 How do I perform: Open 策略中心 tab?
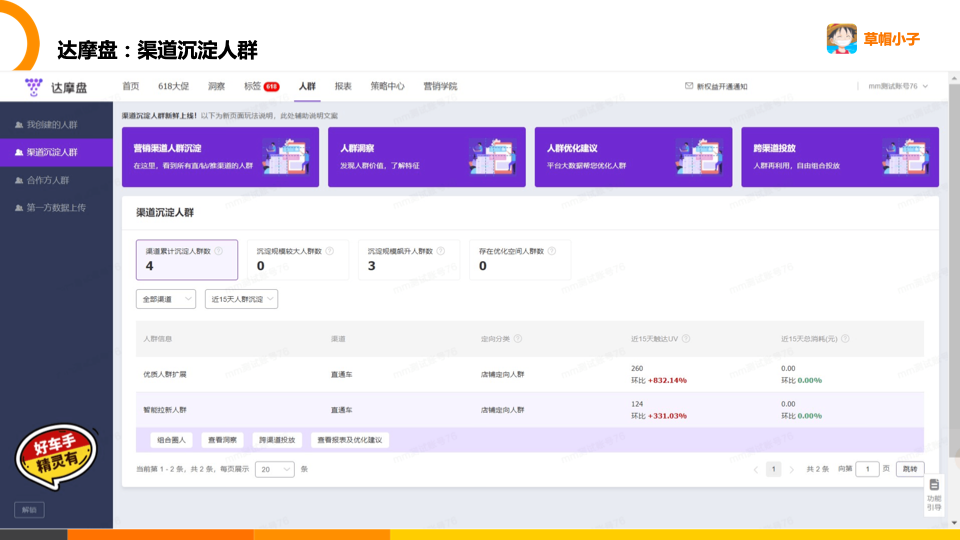[x=388, y=86]
